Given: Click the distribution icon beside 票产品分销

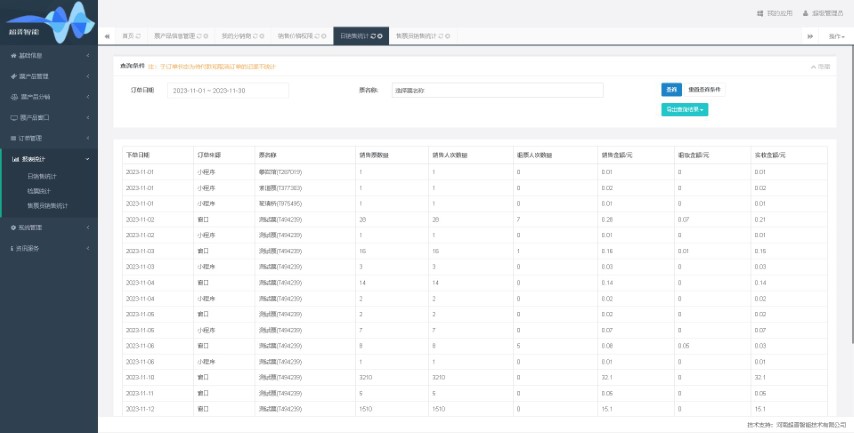Looking at the screenshot, I should point(14,97).
